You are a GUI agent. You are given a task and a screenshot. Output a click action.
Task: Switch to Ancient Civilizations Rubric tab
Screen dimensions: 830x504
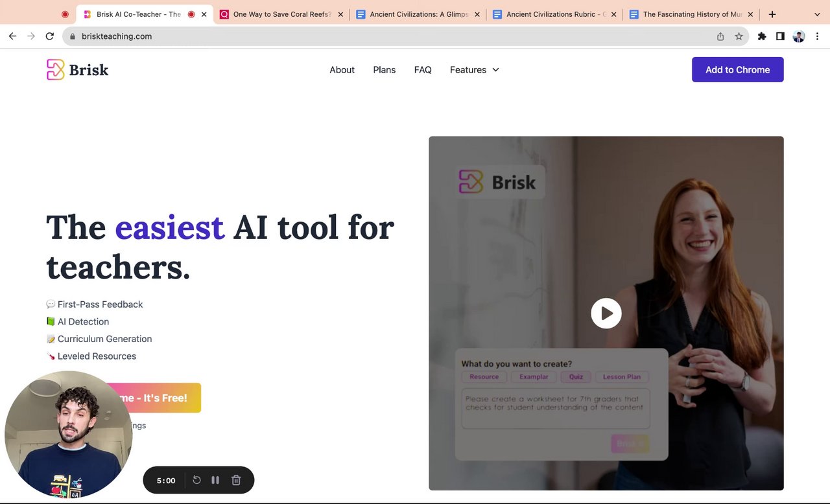point(556,14)
